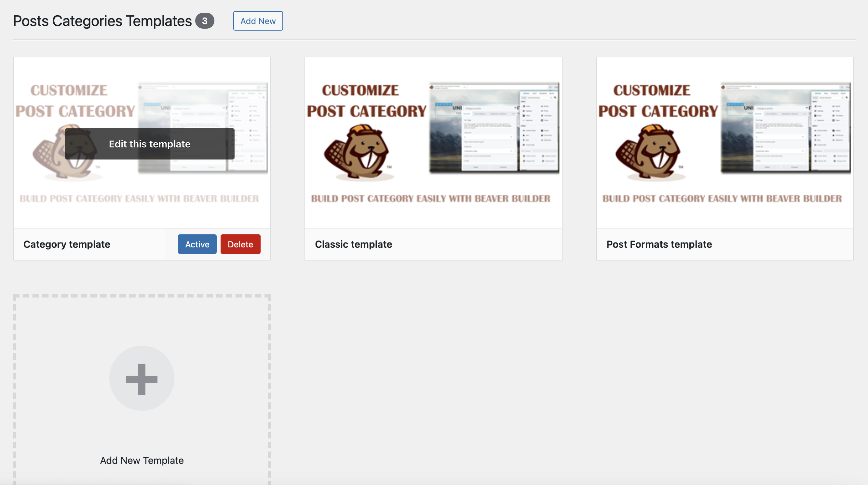Click the template count badge showing 3
This screenshot has height=485, width=868.
(x=205, y=21)
